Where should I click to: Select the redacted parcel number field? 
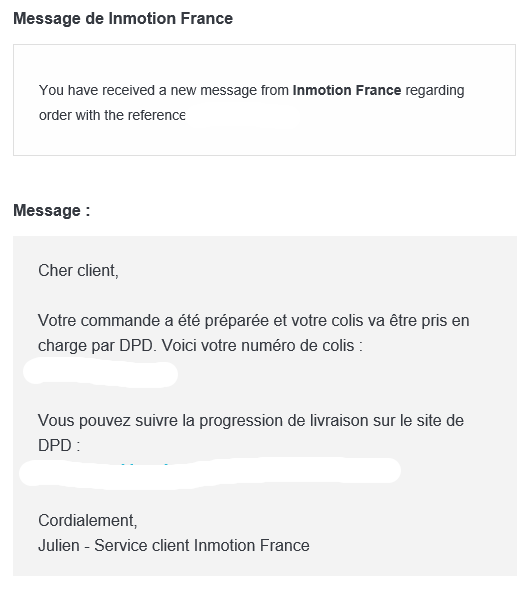tap(100, 372)
